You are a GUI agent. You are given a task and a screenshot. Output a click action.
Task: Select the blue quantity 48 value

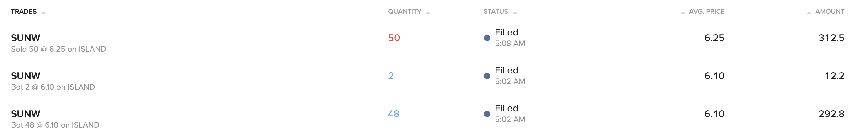click(x=393, y=114)
